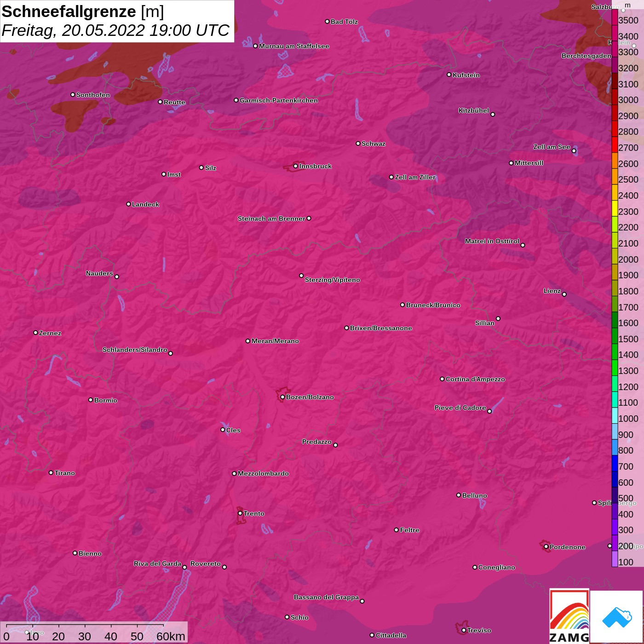
Task: Click the blue logo beside ZAMG
Action: 616,616
